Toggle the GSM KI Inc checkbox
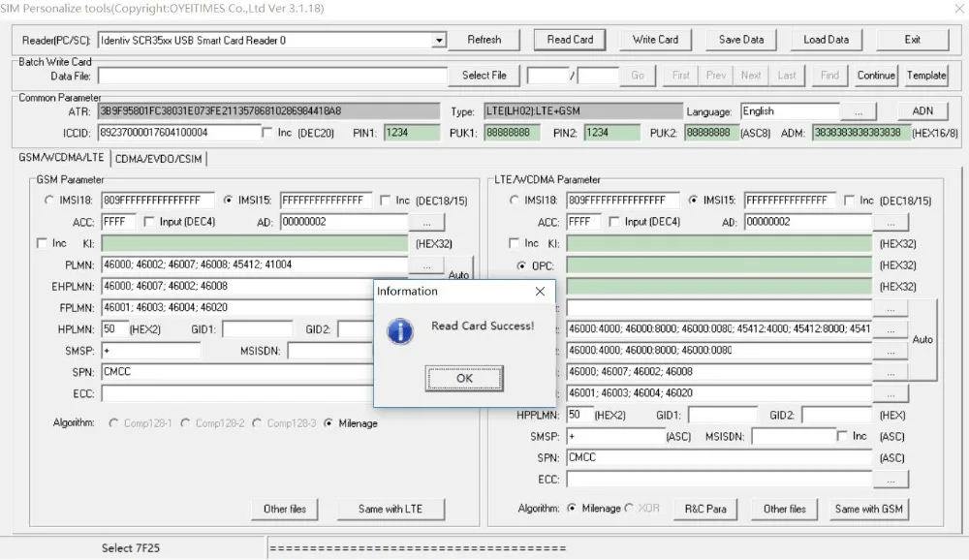969x560 pixels. (x=42, y=243)
